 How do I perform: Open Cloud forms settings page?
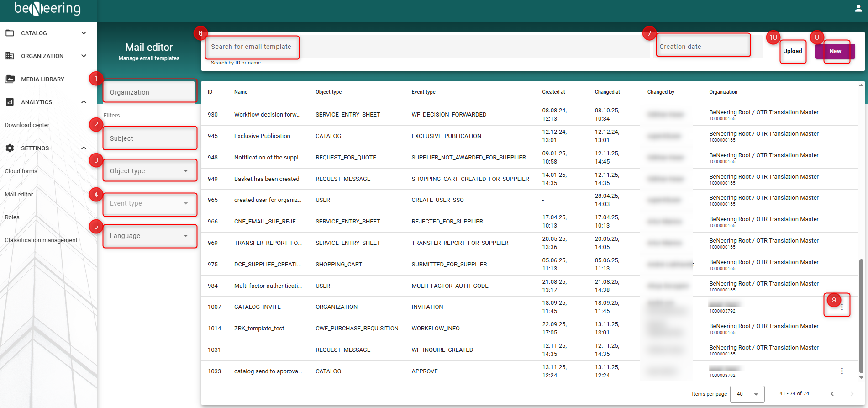(21, 171)
